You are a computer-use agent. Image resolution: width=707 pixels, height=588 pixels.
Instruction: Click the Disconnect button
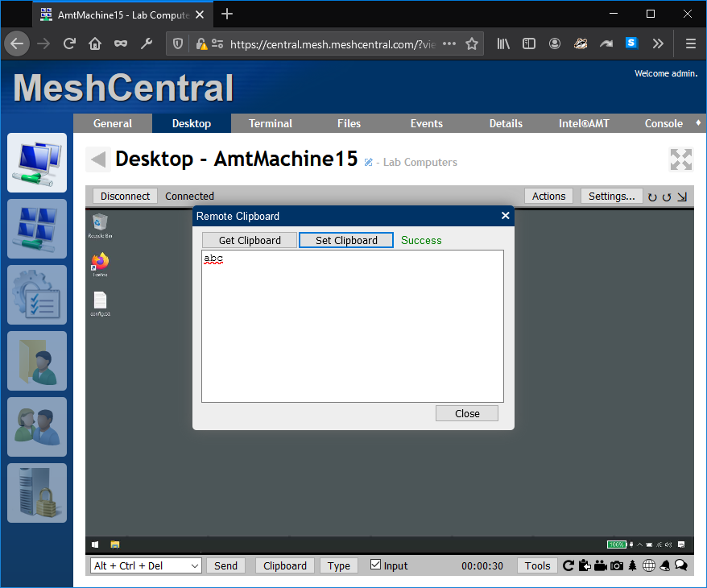125,197
